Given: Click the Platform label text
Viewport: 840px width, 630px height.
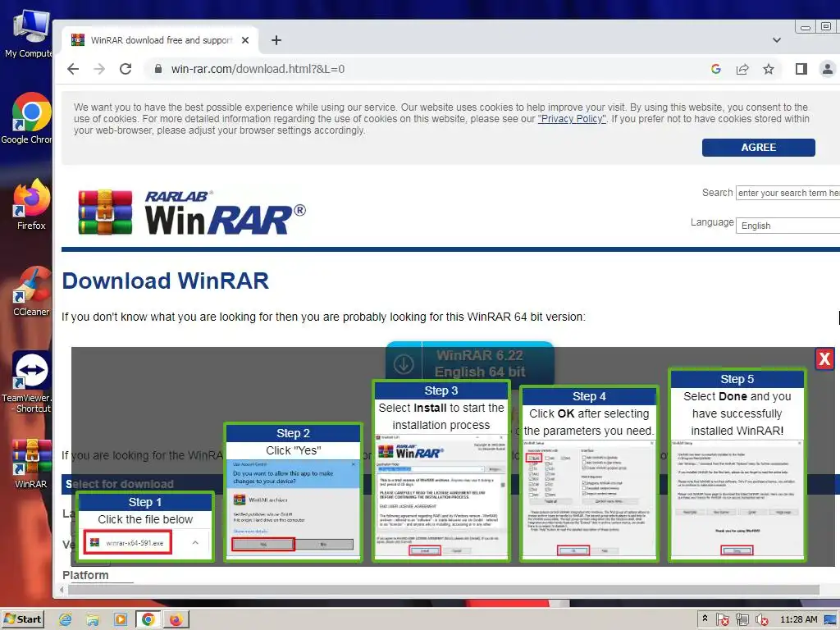Looking at the screenshot, I should click(85, 575).
